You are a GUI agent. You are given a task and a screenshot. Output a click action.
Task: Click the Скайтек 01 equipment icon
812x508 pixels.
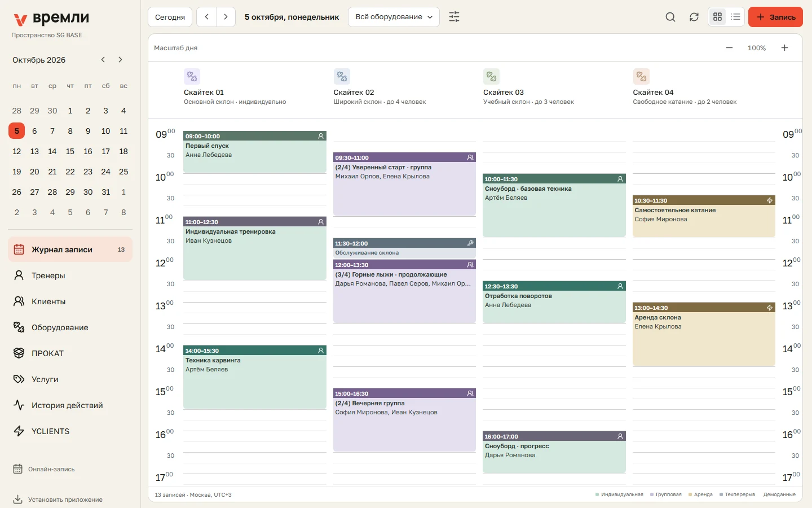pyautogui.click(x=192, y=76)
